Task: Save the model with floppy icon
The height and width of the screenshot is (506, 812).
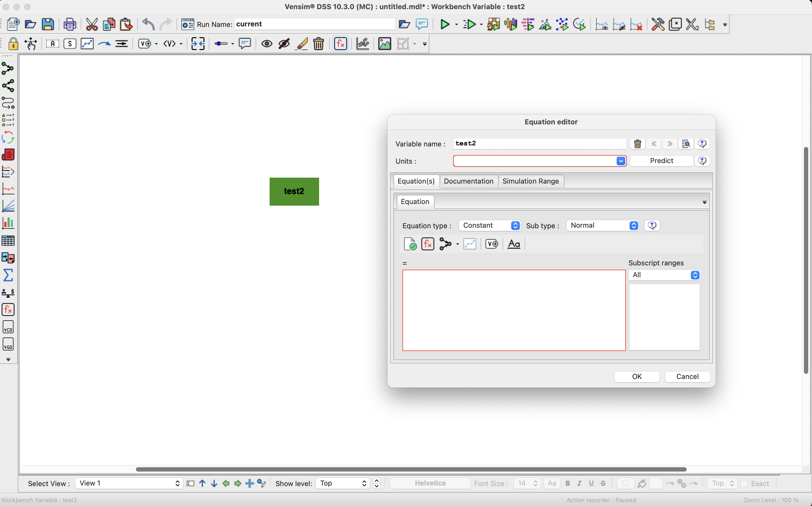Action: (48, 24)
